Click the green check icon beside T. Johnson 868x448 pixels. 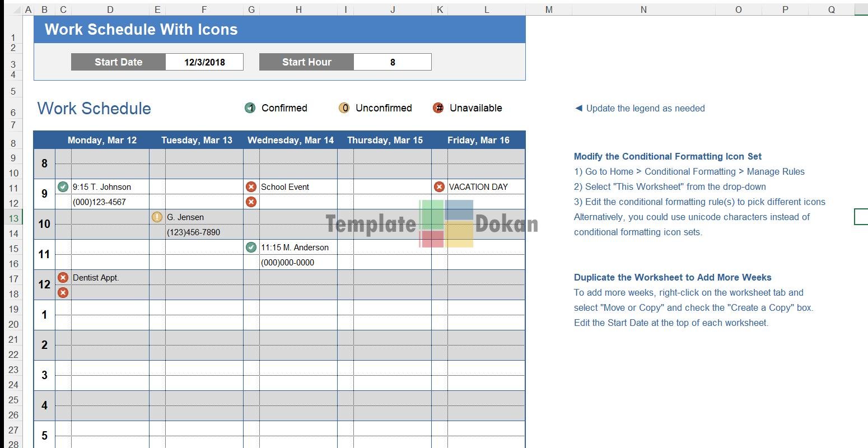pos(63,187)
